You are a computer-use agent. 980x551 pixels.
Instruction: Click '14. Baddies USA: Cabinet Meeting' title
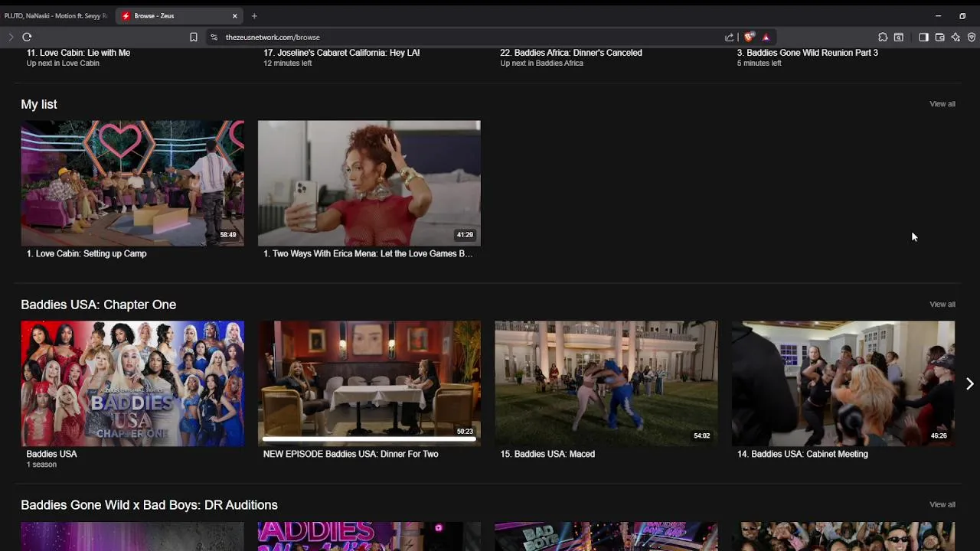[802, 454]
